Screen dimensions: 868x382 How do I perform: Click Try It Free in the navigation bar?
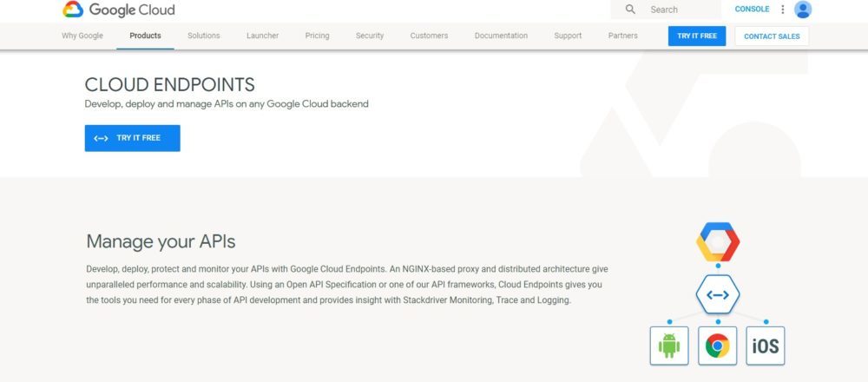pyautogui.click(x=697, y=36)
